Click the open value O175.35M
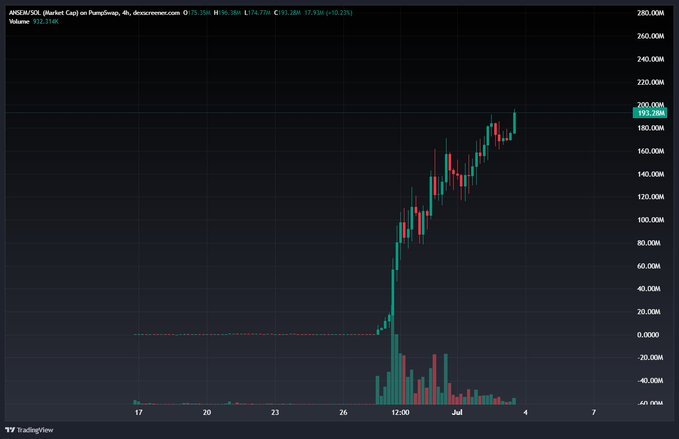The height and width of the screenshot is (439, 679). pos(197,13)
